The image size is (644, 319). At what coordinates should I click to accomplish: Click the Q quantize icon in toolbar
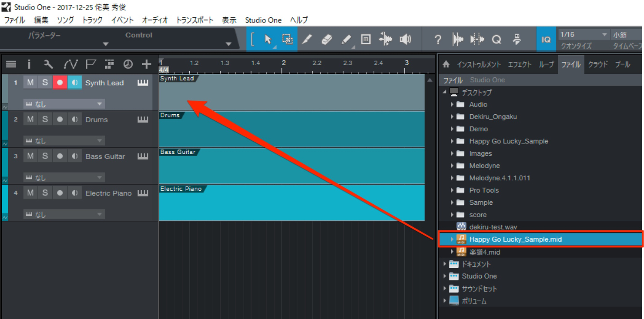click(x=496, y=40)
